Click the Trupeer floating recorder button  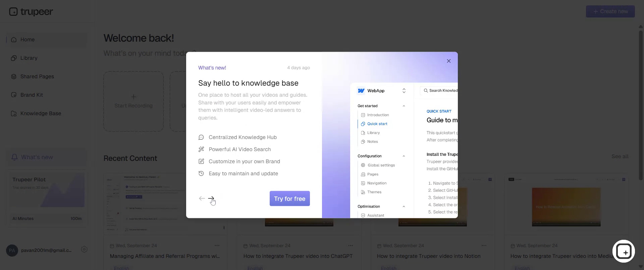pos(624,251)
